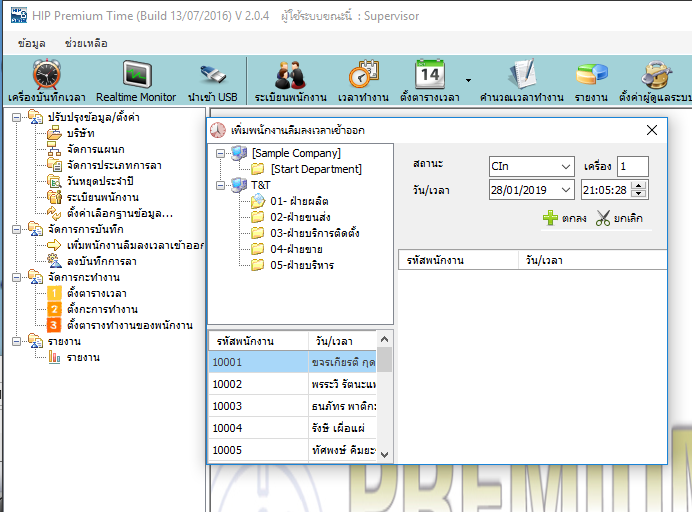The height and width of the screenshot is (512, 698).
Task: Click the ตกลง button with green plus
Action: [564, 218]
